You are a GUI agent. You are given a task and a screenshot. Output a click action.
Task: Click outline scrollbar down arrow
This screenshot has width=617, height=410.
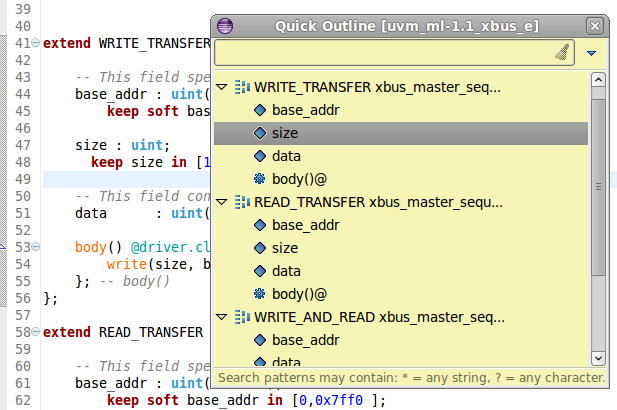pos(598,358)
